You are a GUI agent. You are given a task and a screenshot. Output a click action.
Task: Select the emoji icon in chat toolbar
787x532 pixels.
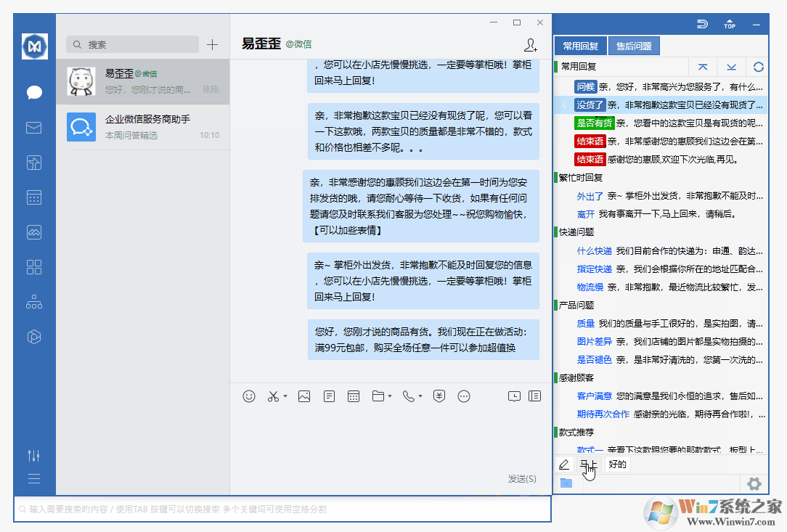point(249,396)
